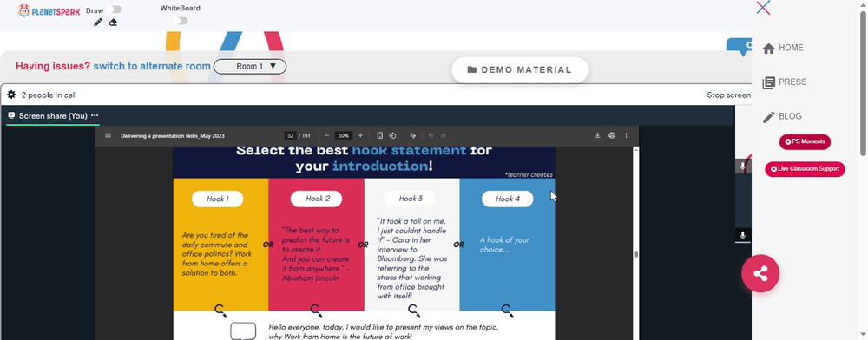Open HOME in side menu
This screenshot has height=340, width=868.
point(783,48)
